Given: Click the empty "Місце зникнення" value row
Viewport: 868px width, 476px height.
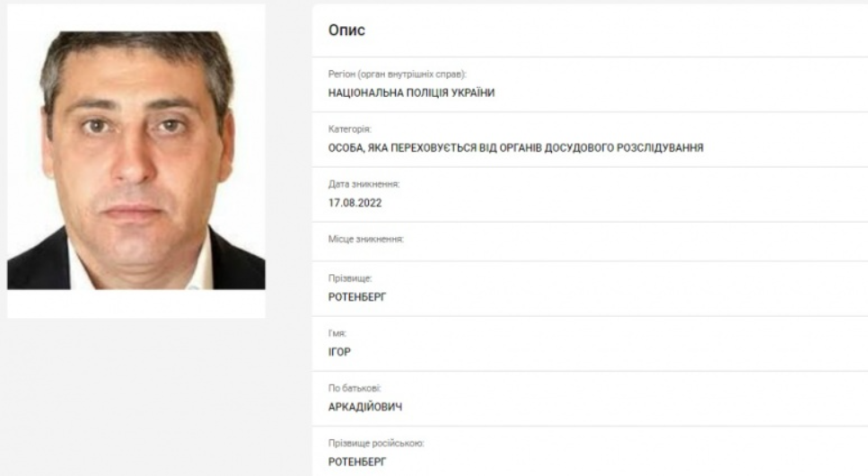Looking at the screenshot, I should tap(590, 242).
